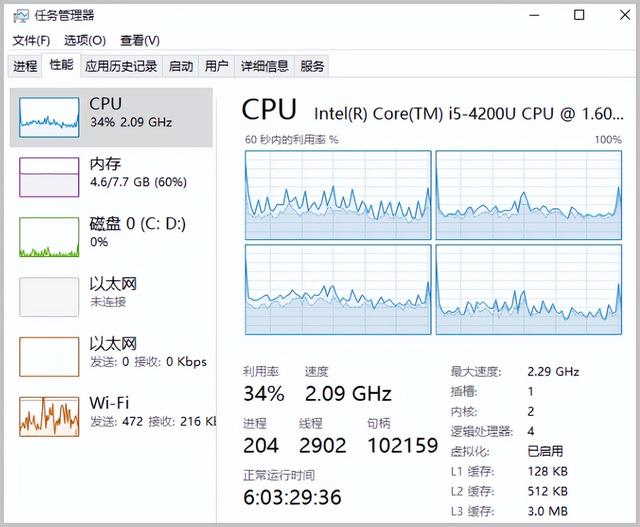
Task: Maximize the 任务管理器 window
Action: [579, 15]
